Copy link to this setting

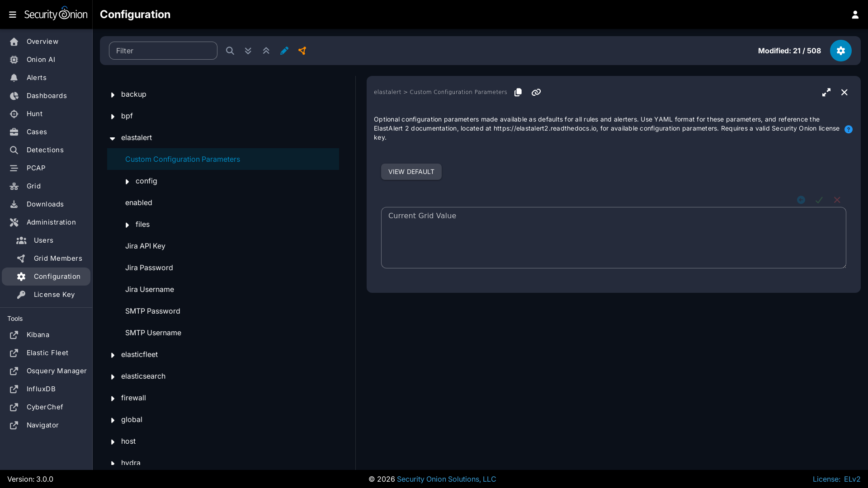click(536, 92)
